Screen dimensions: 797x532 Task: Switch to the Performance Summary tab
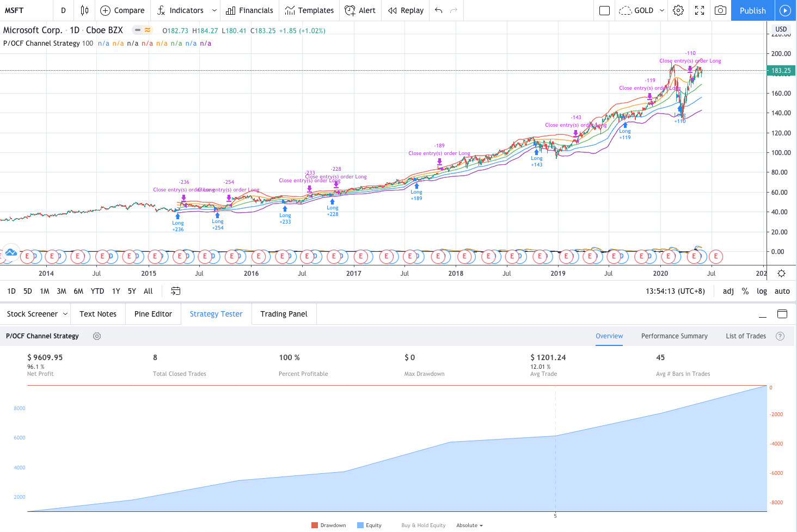[674, 336]
